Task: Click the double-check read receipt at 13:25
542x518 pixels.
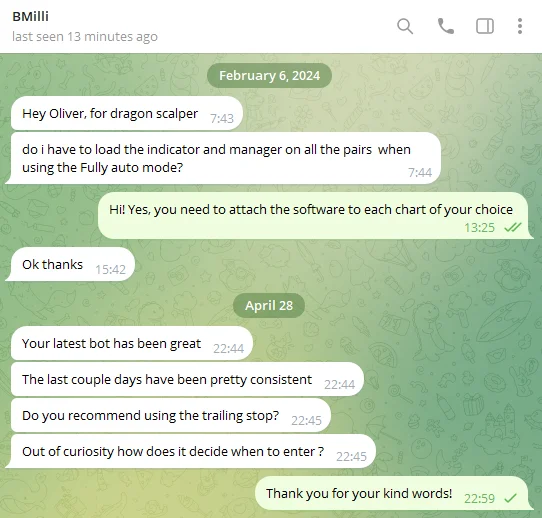Action: click(513, 227)
